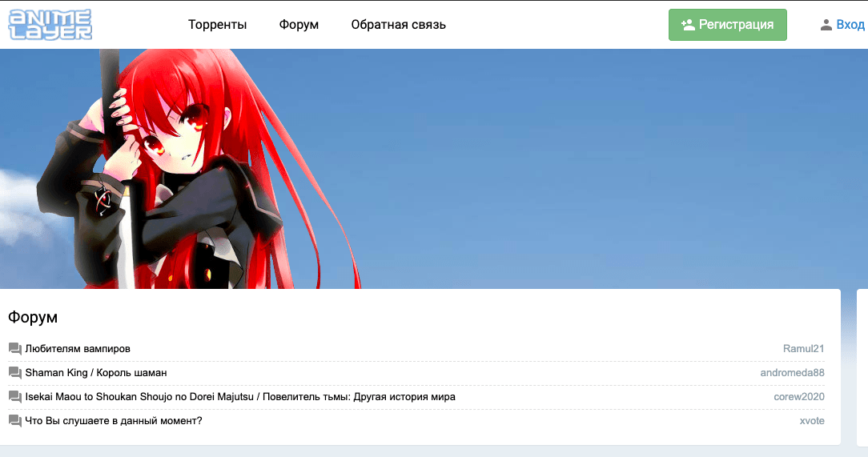Click chat icon next to Shaman King

[15, 373]
